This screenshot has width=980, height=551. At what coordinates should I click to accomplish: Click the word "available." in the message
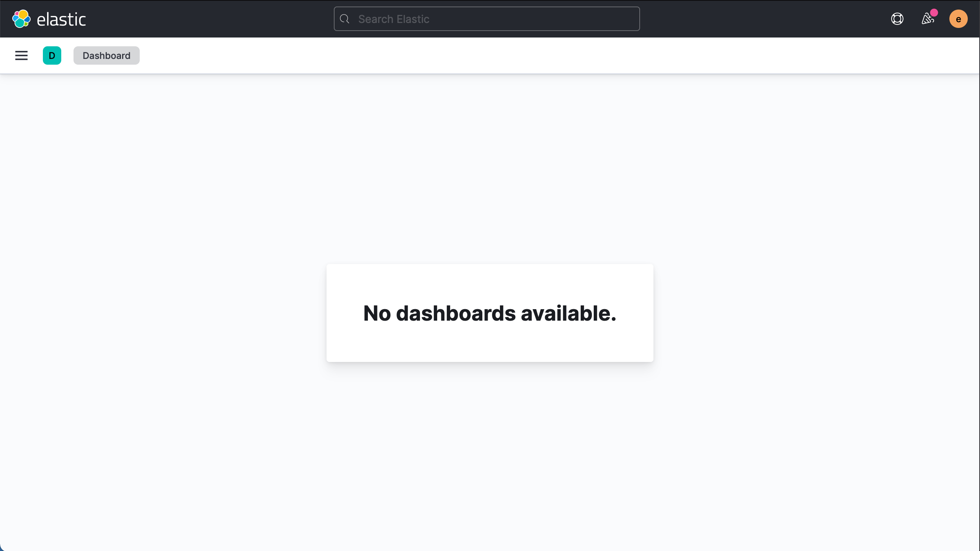tap(568, 313)
